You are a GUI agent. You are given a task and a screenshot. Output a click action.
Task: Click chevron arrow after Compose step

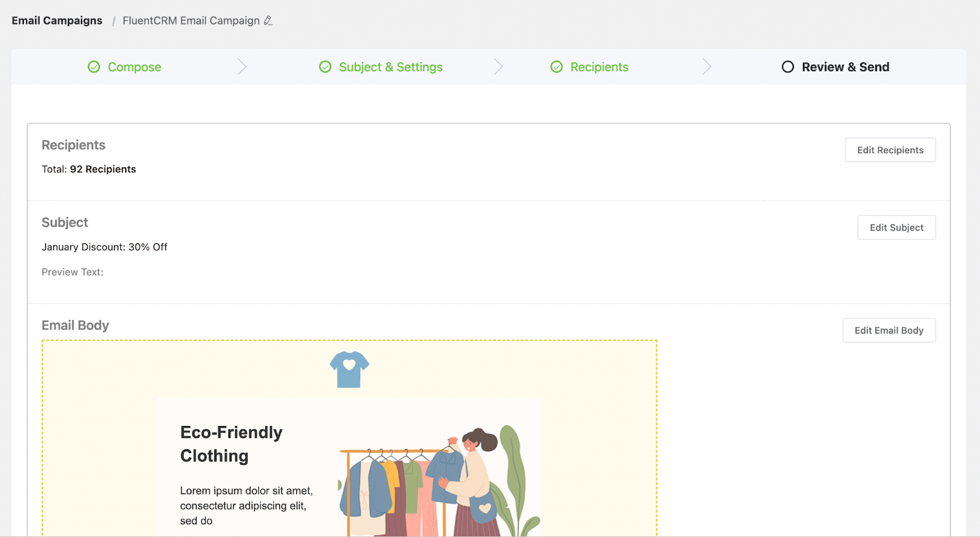(x=242, y=67)
